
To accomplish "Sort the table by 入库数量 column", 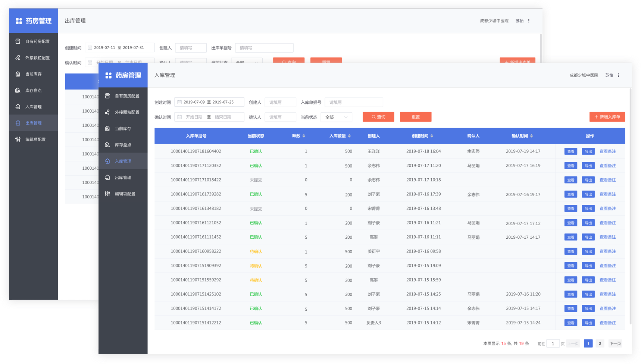I will 349,136.
